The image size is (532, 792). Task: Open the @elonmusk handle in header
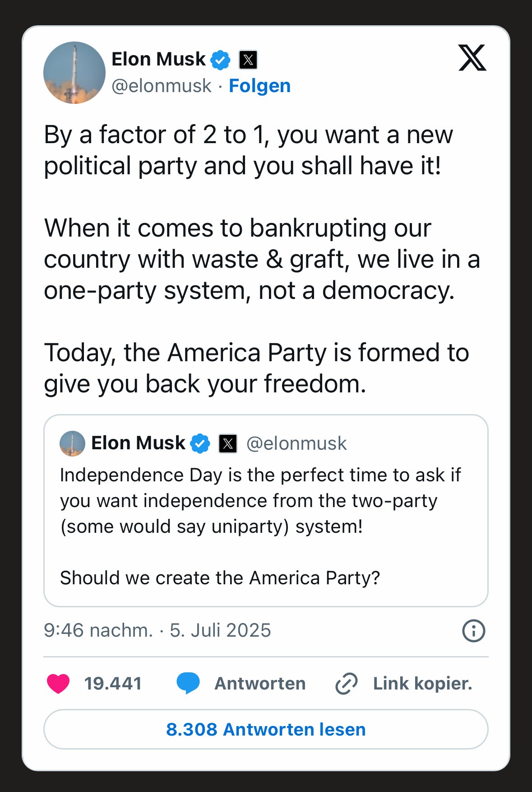[162, 86]
